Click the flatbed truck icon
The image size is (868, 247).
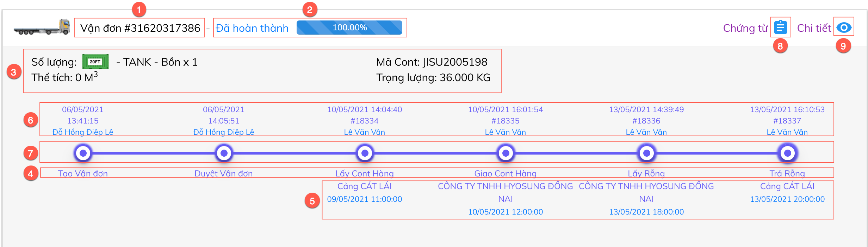(42, 28)
